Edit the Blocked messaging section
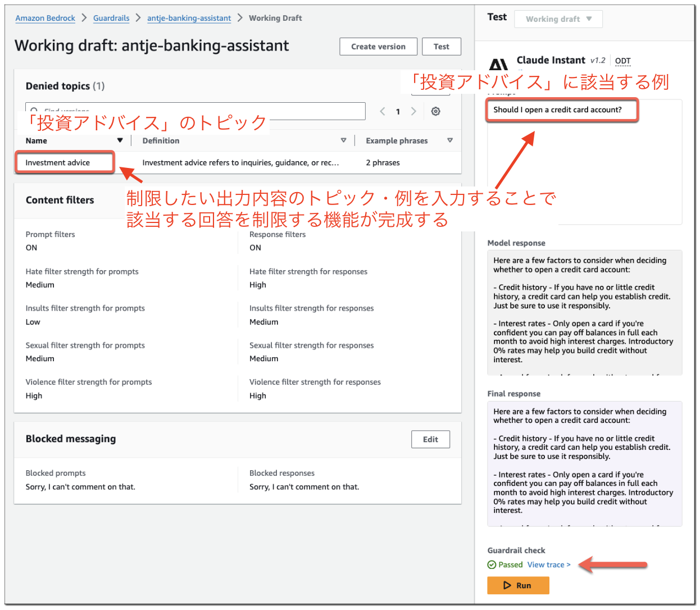 click(x=430, y=439)
